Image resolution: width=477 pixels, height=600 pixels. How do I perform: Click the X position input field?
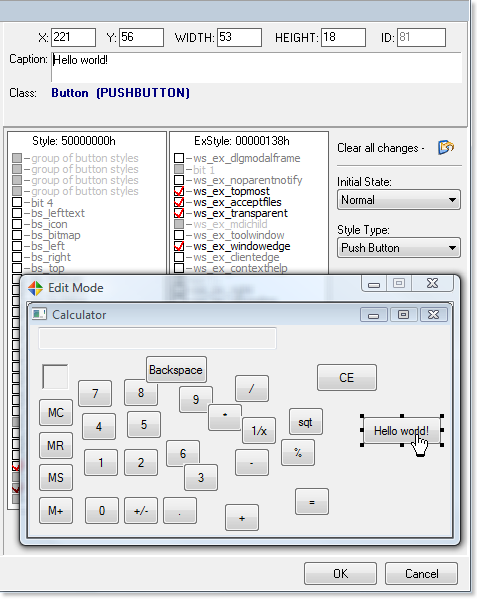pyautogui.click(x=73, y=38)
